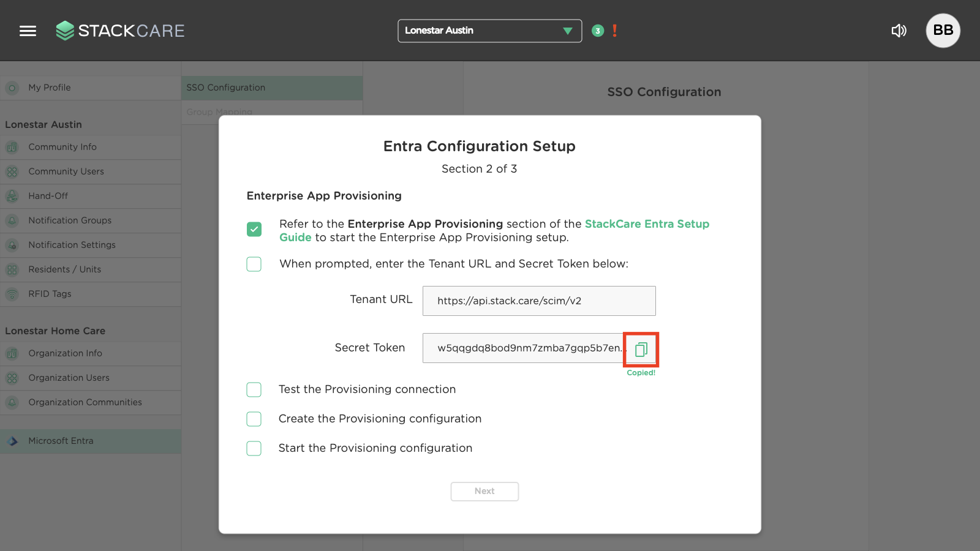The image size is (980, 551).
Task: Select the SSO Configuration tab
Action: (272, 88)
